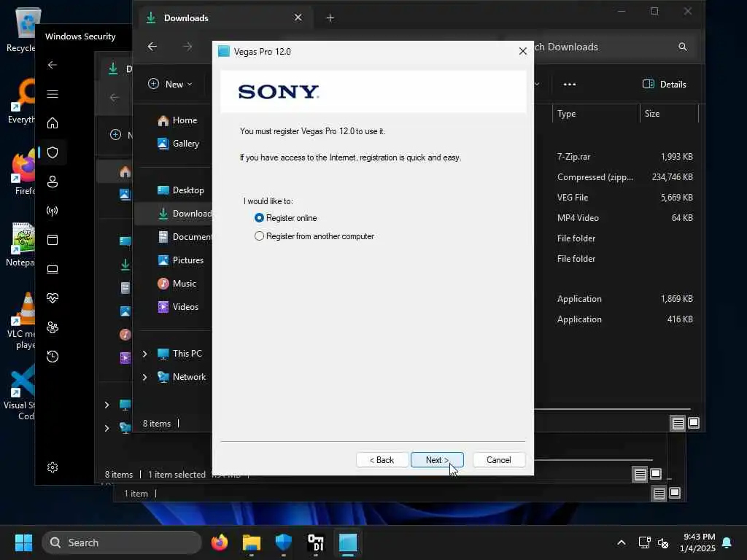The height and width of the screenshot is (560, 747).
Task: Expand first collapsed node in back Explorer window
Action: [107, 405]
